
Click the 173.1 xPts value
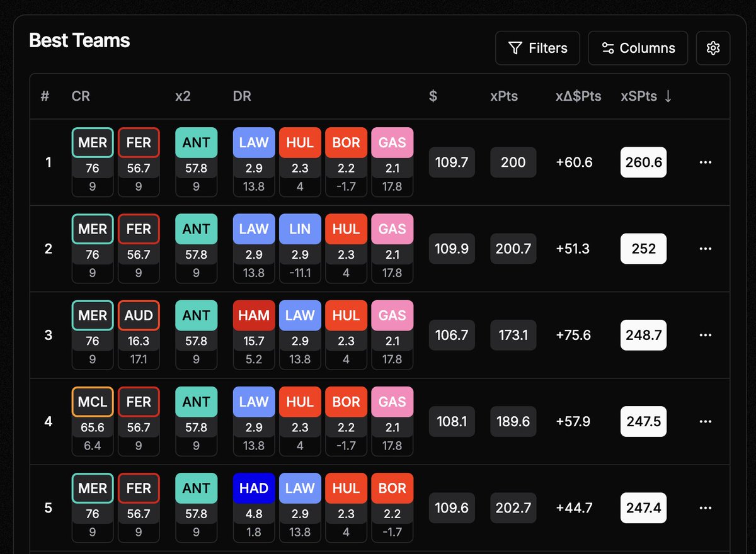coord(513,335)
